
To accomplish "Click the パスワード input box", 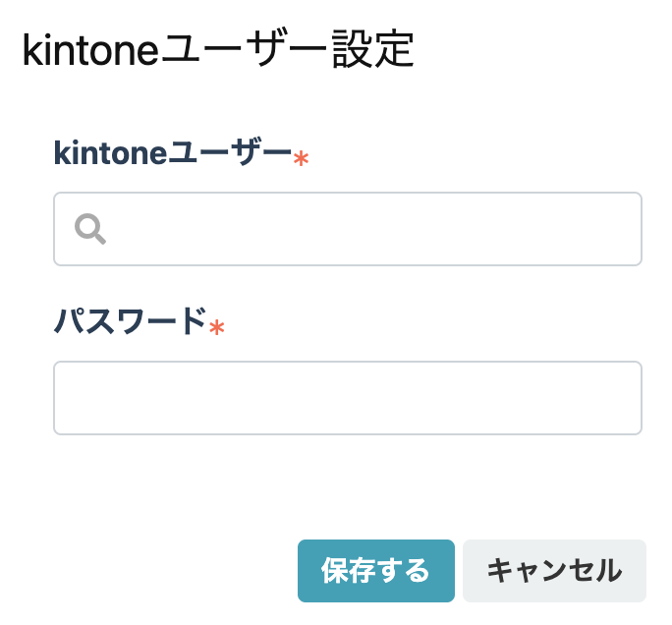I will (x=348, y=398).
